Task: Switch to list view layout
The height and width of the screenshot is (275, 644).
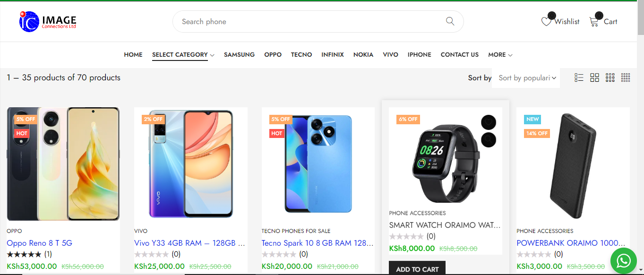Action: (579, 77)
